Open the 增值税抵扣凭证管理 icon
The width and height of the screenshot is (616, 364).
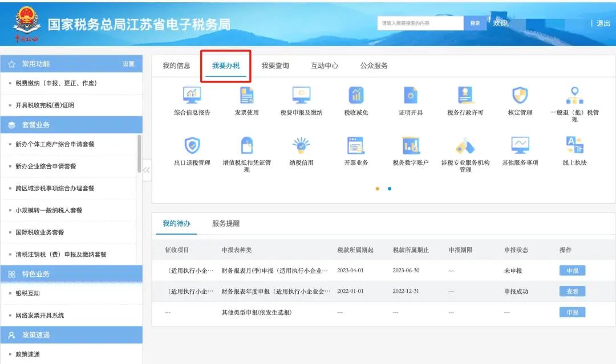[x=247, y=145]
